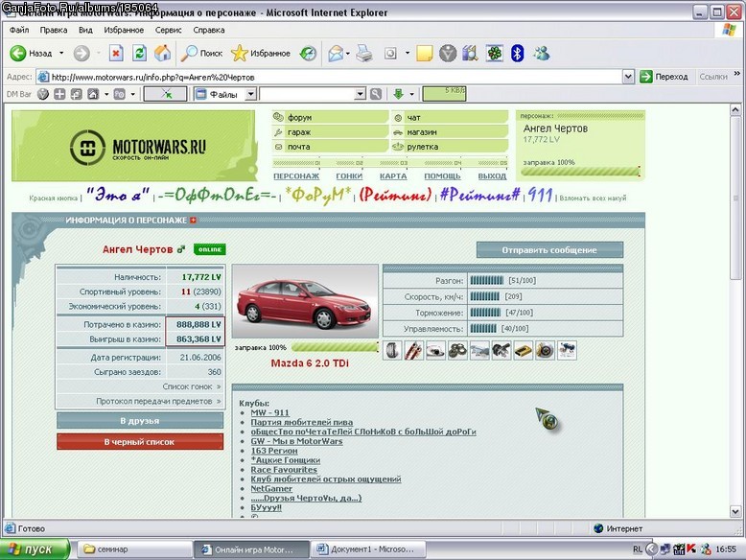
Task: Stop page loading with red X icon
Action: click(116, 54)
